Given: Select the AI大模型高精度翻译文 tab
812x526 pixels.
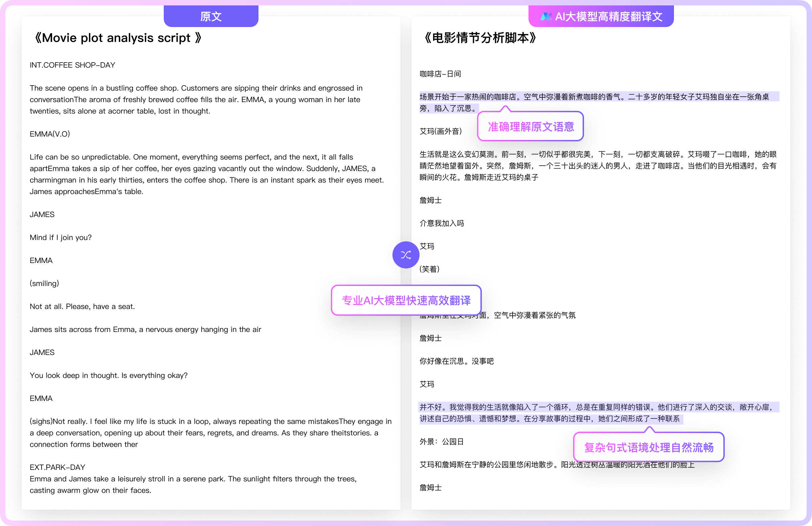Looking at the screenshot, I should tap(601, 16).
